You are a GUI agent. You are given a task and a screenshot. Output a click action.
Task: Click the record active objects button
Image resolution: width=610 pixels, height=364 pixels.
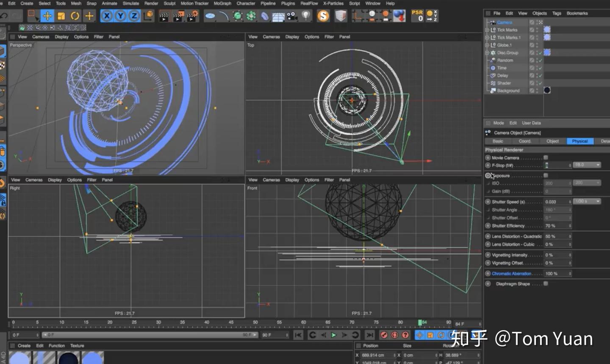(384, 335)
